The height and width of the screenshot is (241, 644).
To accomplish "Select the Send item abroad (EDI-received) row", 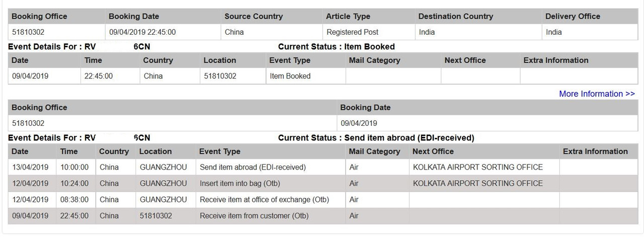I will (323, 167).
